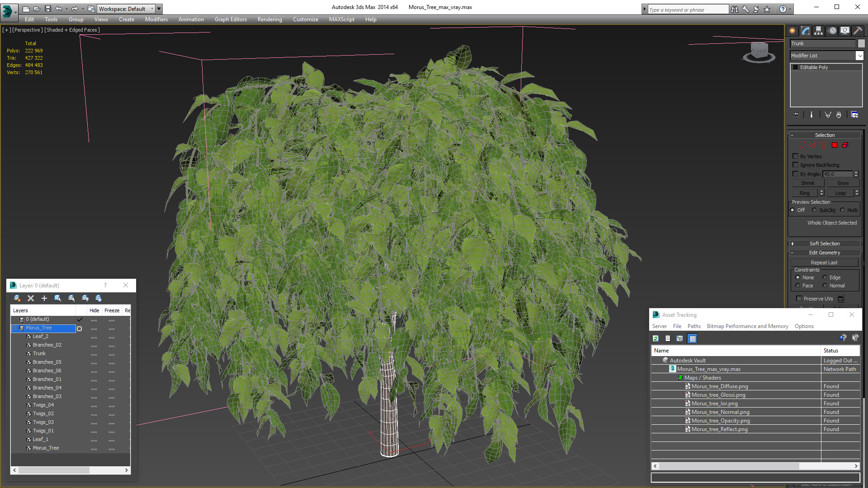Enable the Ignore Backfacing checkbox
The height and width of the screenshot is (488, 868).
pyautogui.click(x=796, y=165)
